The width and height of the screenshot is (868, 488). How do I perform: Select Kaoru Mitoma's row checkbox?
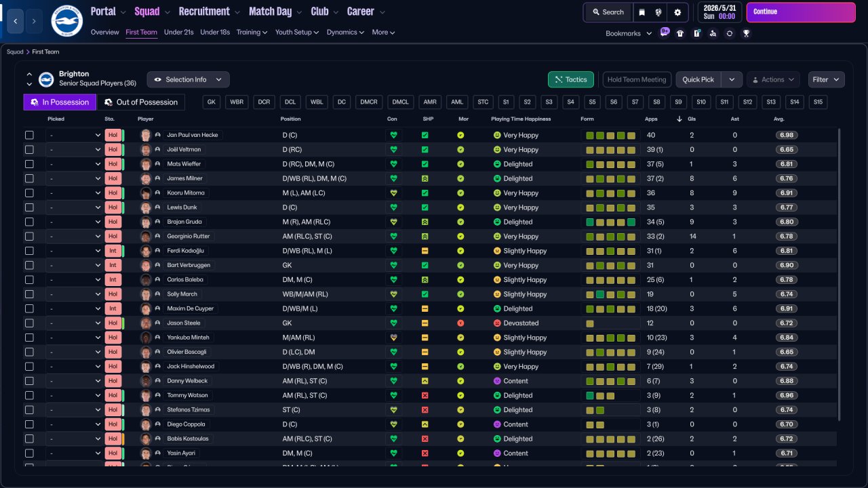pyautogui.click(x=29, y=193)
